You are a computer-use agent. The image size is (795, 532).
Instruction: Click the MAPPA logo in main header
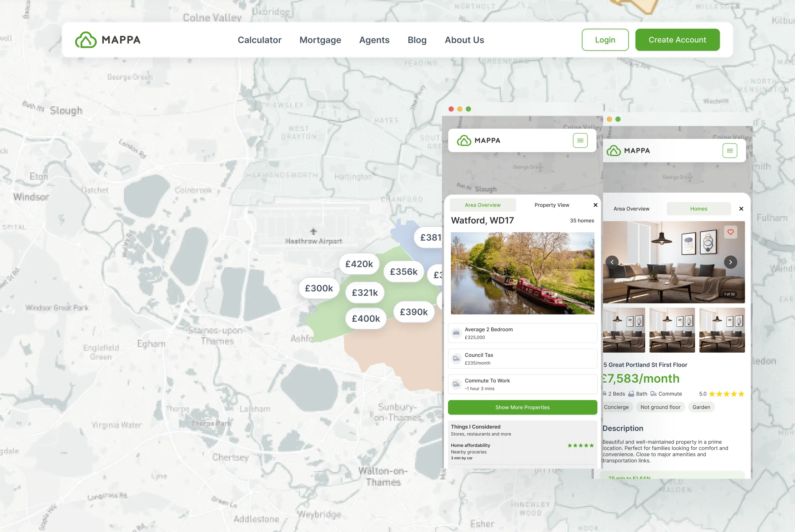(x=108, y=40)
